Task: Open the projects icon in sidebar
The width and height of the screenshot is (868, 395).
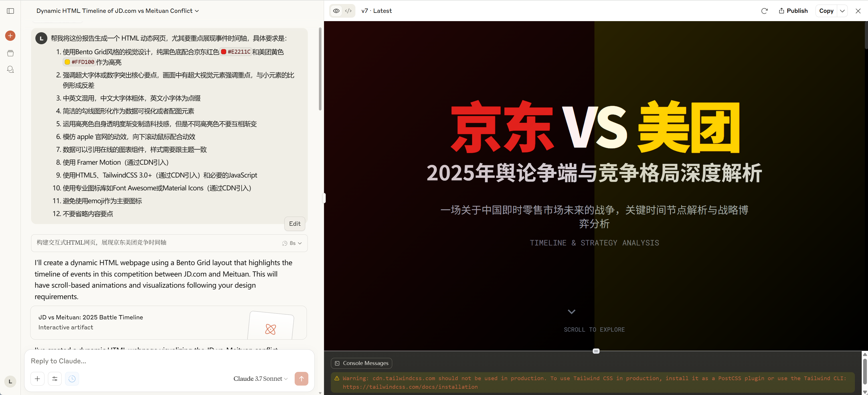Action: (x=11, y=53)
